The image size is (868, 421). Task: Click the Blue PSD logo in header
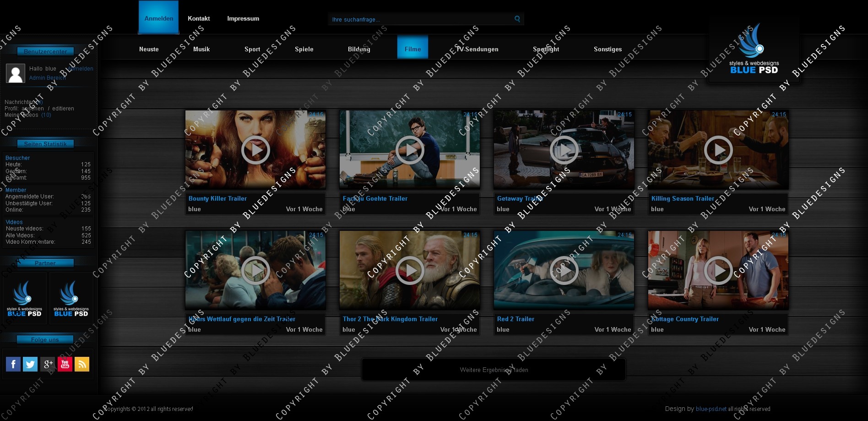pos(754,49)
